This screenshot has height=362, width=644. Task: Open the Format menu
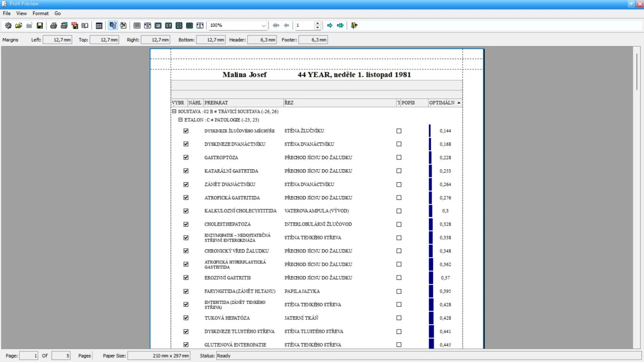click(x=40, y=13)
